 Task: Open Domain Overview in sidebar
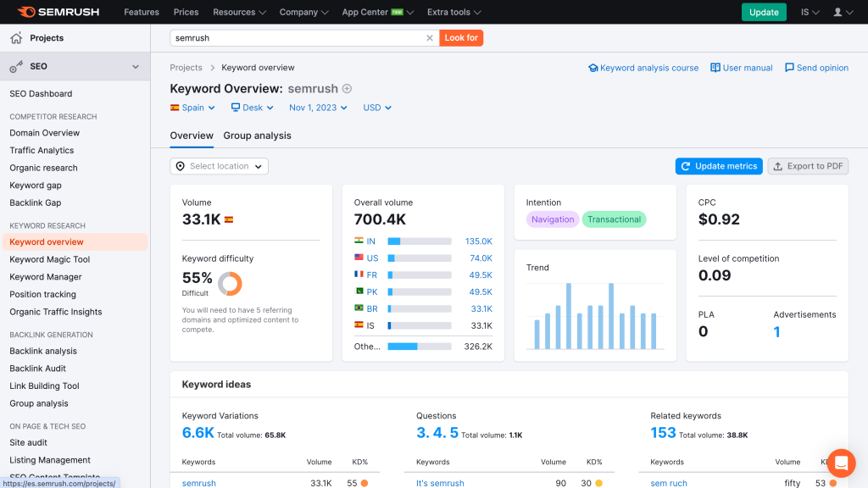[45, 133]
